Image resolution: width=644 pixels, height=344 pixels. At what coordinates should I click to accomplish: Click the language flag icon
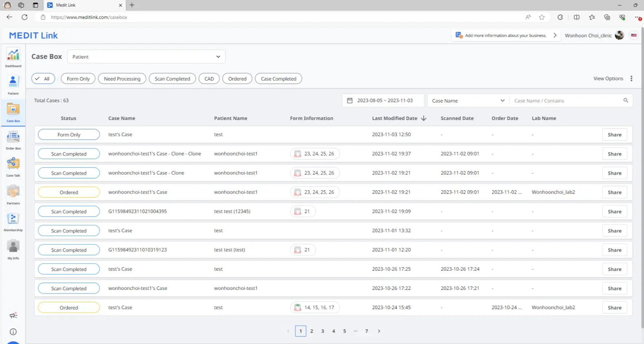[634, 35]
